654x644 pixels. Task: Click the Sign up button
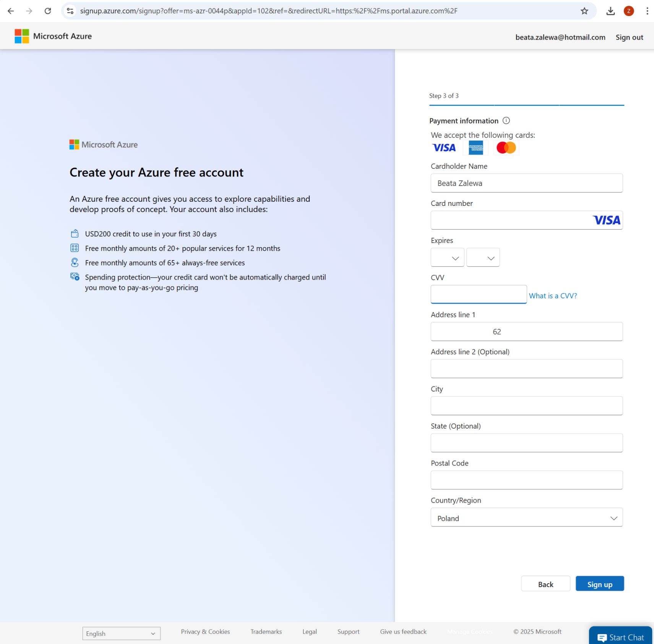tap(599, 584)
